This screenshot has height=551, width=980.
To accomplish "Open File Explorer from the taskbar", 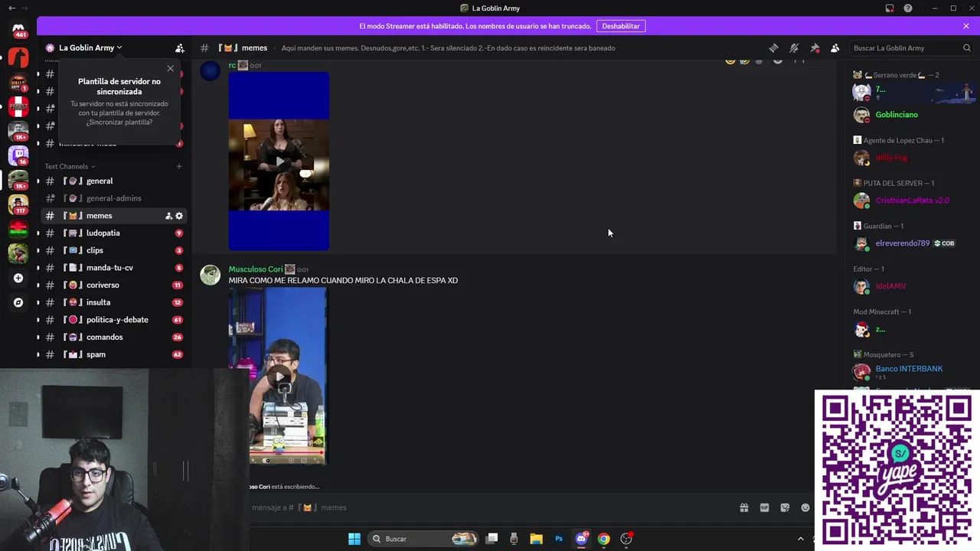I will pos(536,539).
